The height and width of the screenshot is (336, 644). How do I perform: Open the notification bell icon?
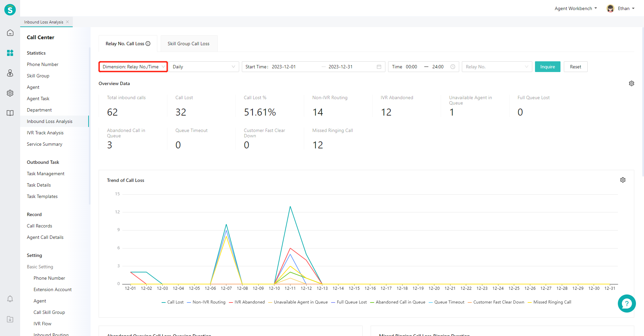pos(10,299)
